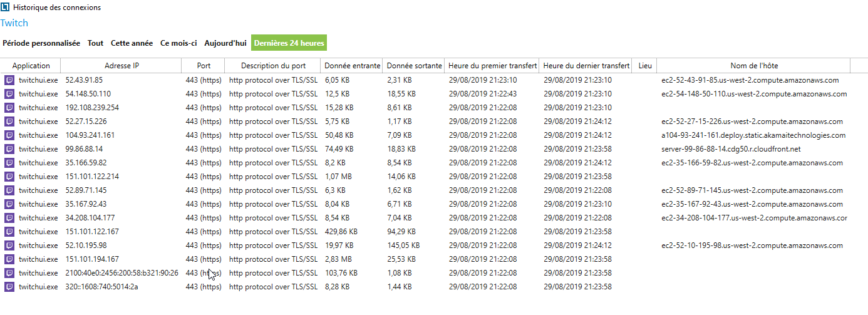Switch to the Cette année filter
This screenshot has height=315, width=868.
tap(132, 43)
